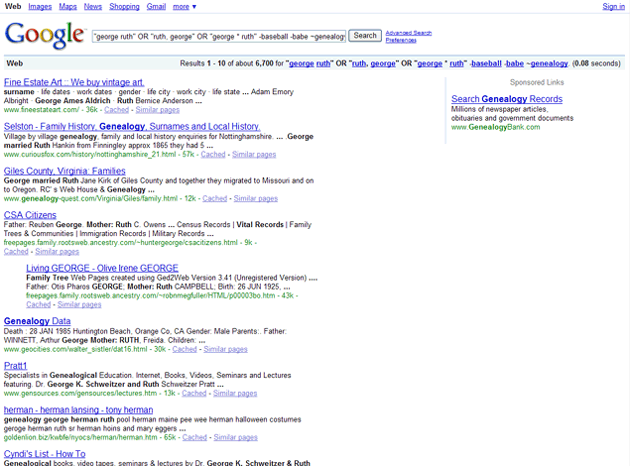Image resolution: width=630 pixels, height=466 pixels.
Task: View Cached copy of goldenlion.biz result
Action: pos(194,437)
